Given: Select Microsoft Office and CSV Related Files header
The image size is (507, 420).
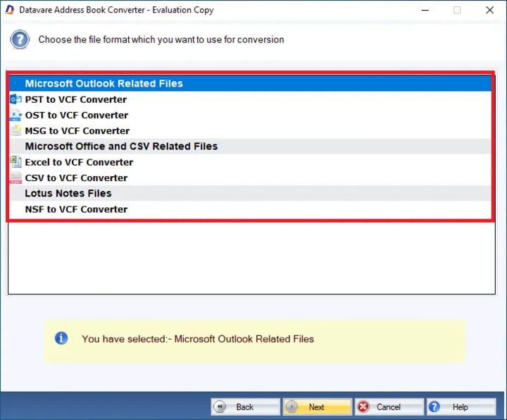Looking at the screenshot, I should point(250,147).
